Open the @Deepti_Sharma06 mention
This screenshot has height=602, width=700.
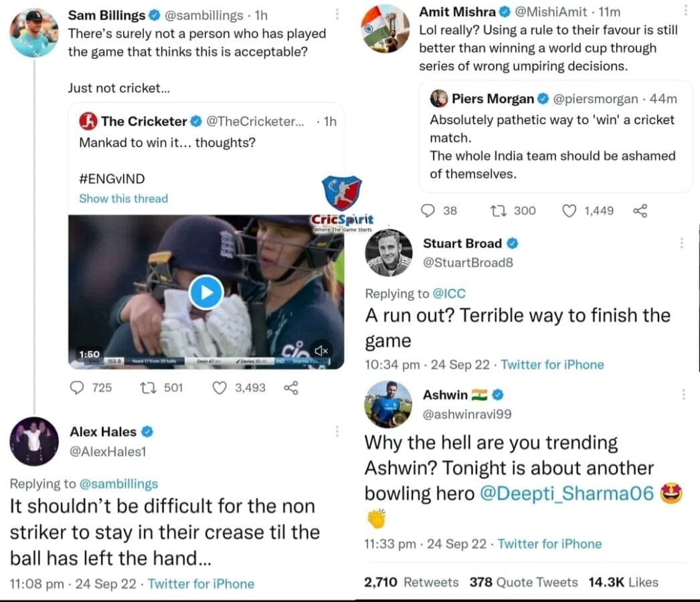tap(567, 494)
